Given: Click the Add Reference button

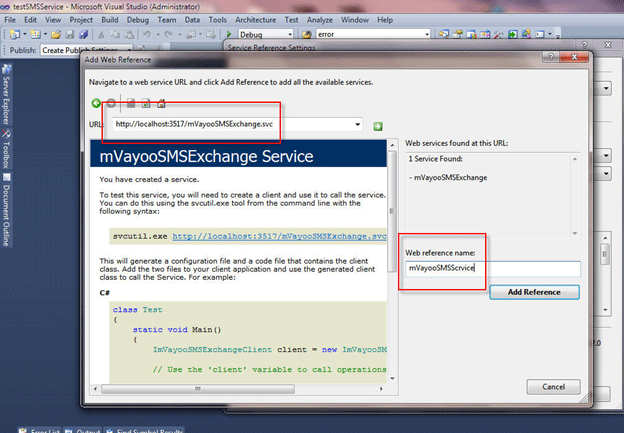Looking at the screenshot, I should coord(534,292).
